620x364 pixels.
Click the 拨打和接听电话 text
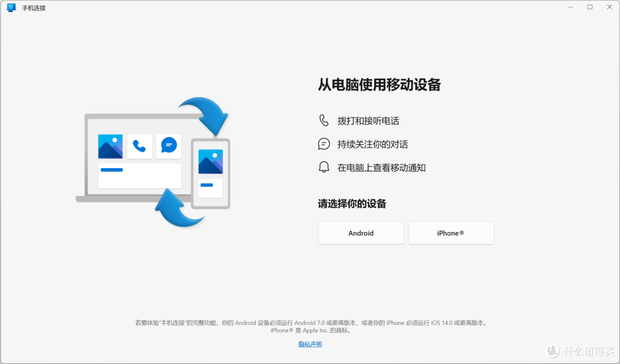pos(368,121)
